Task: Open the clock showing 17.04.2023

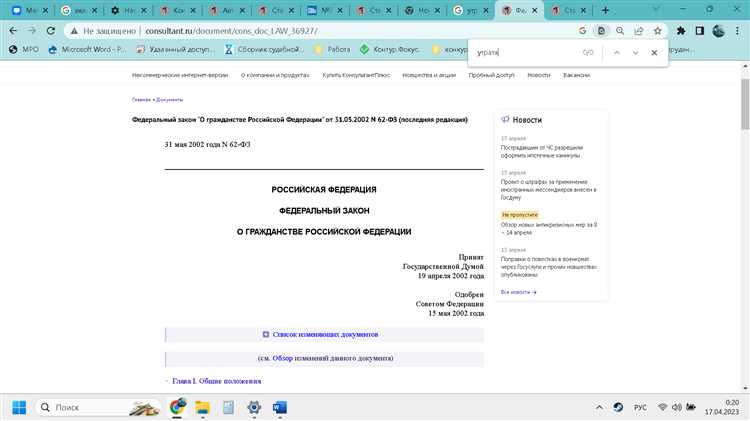Action: point(721,407)
